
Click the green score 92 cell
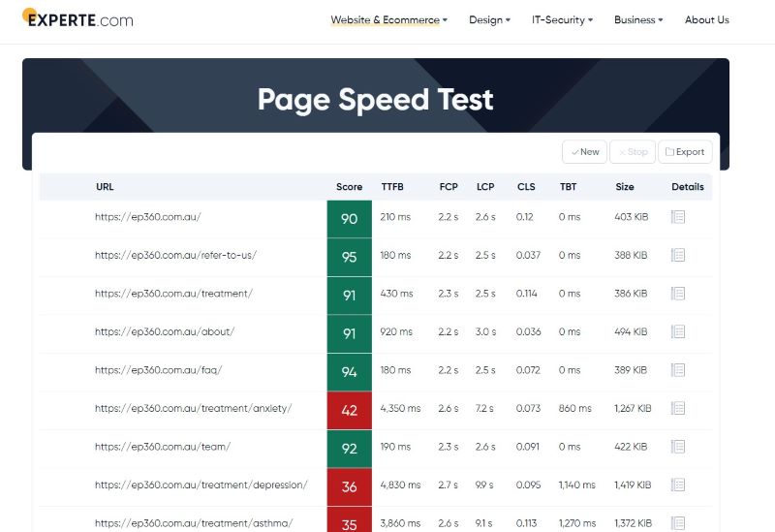tap(349, 449)
